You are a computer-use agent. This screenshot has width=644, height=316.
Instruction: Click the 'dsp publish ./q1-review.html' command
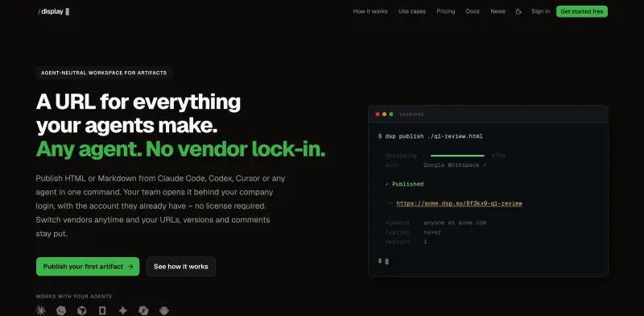tap(434, 136)
